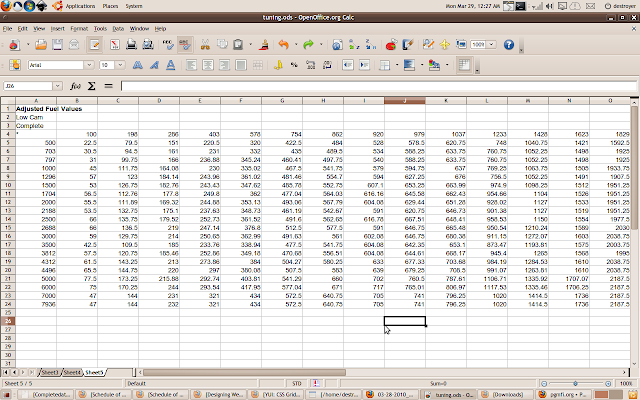The image size is (640, 400).
Task: Click the Print file icon
Action: coord(132,45)
